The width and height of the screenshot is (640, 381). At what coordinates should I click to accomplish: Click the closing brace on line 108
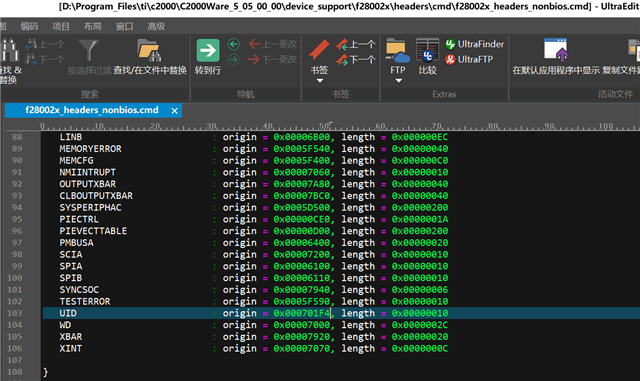(x=45, y=372)
